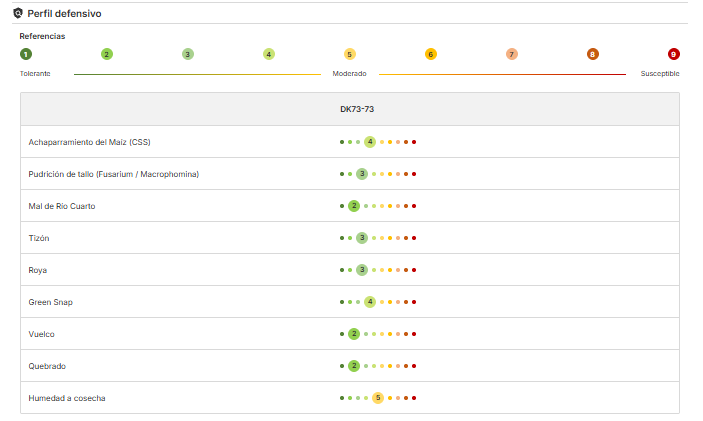Click the rating 4 badge for Achaparramiento del Maíz
Screen dimensions: 703x421
pos(370,142)
